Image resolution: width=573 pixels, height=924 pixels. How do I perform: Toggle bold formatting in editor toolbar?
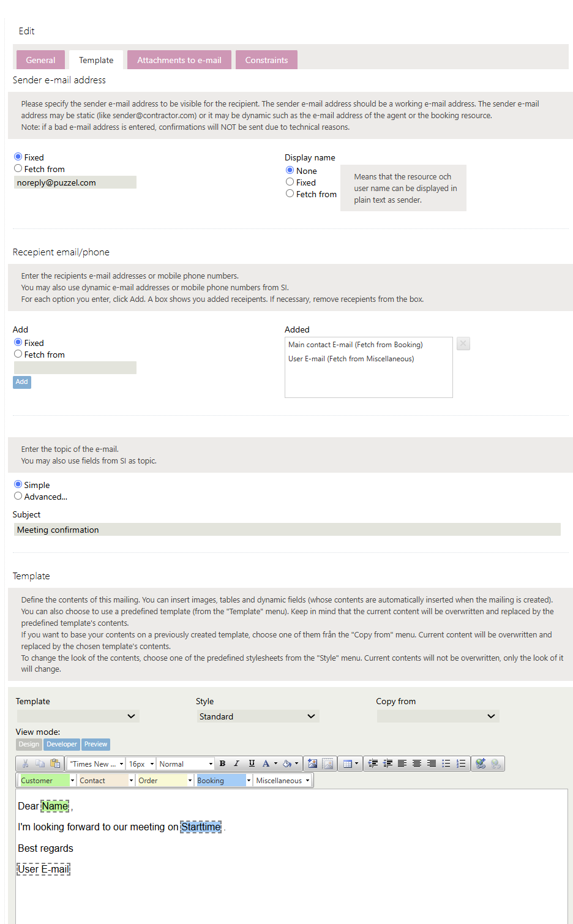(223, 764)
